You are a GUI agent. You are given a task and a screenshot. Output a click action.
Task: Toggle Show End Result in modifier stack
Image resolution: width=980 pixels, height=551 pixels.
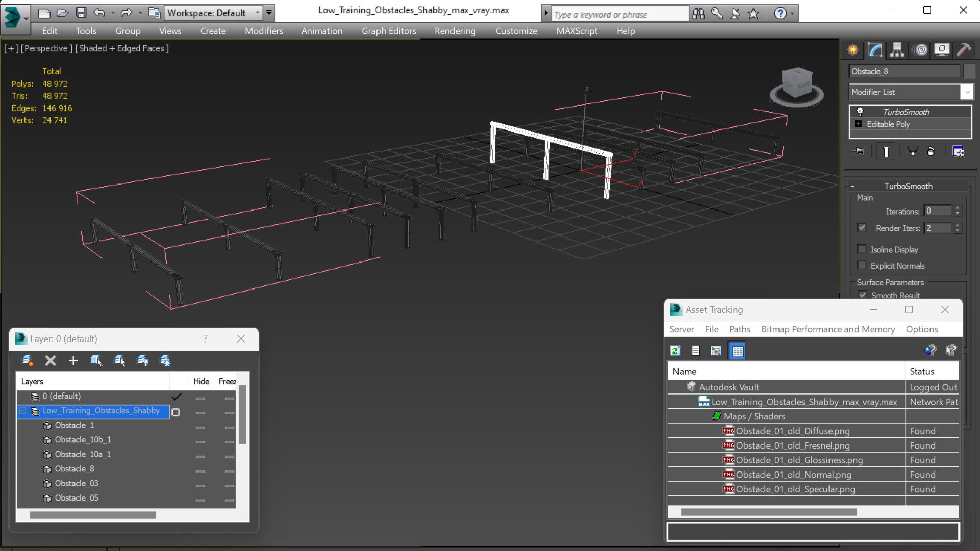886,151
